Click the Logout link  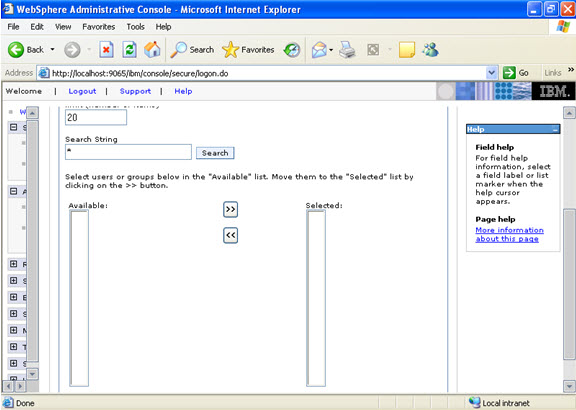point(82,91)
